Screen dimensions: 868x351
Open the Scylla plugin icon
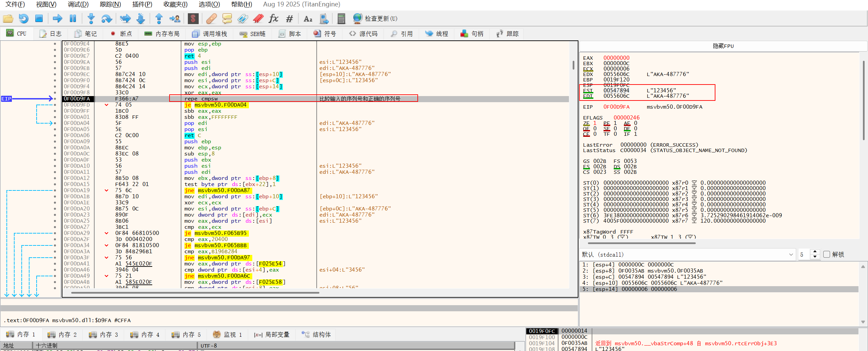193,19
